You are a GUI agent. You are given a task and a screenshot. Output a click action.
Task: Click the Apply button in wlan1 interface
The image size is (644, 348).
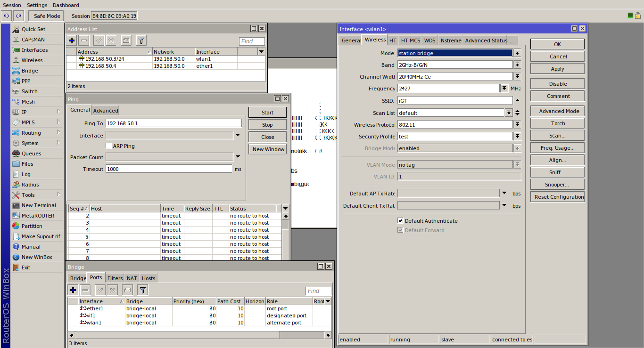point(557,69)
